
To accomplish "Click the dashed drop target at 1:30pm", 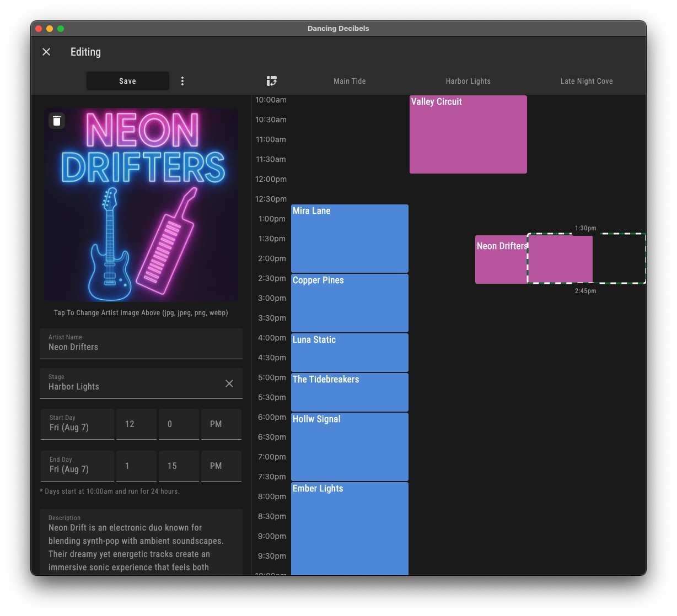I will [x=617, y=258].
